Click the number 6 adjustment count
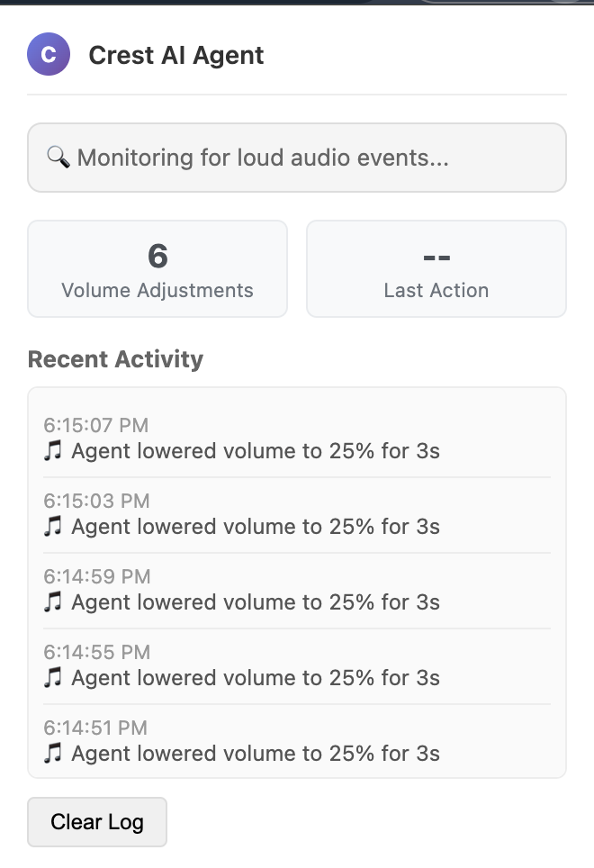 coord(157,257)
